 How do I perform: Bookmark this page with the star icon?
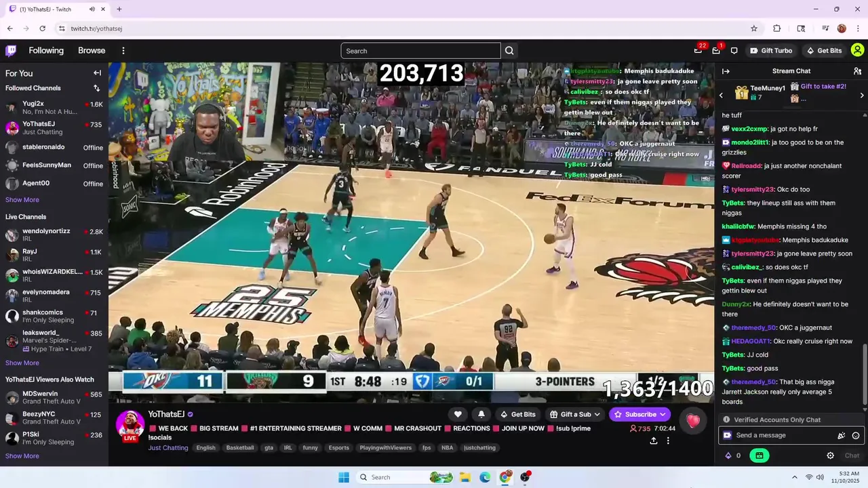753,28
